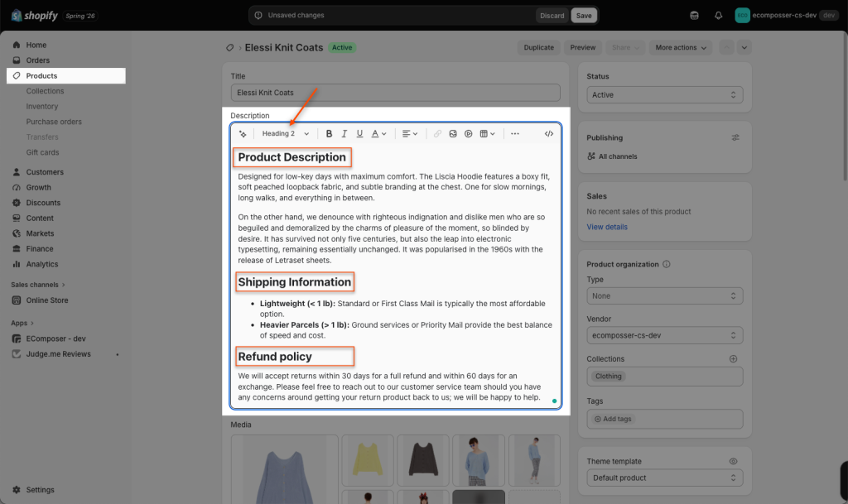Save the unsaved changes

pyautogui.click(x=584, y=15)
